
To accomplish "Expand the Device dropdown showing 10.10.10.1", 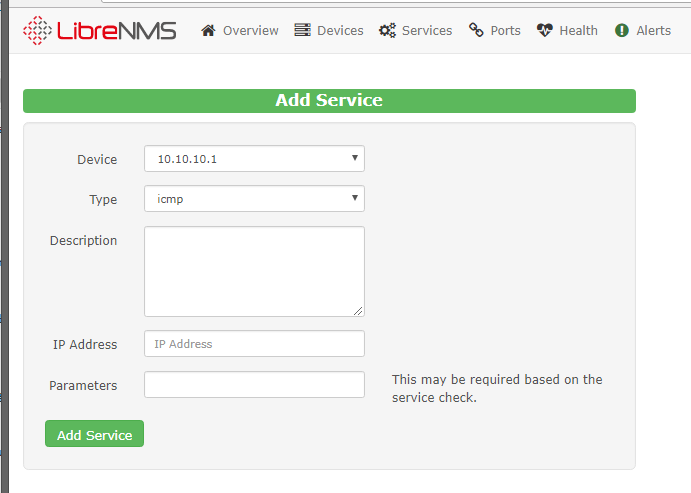I will (x=254, y=159).
